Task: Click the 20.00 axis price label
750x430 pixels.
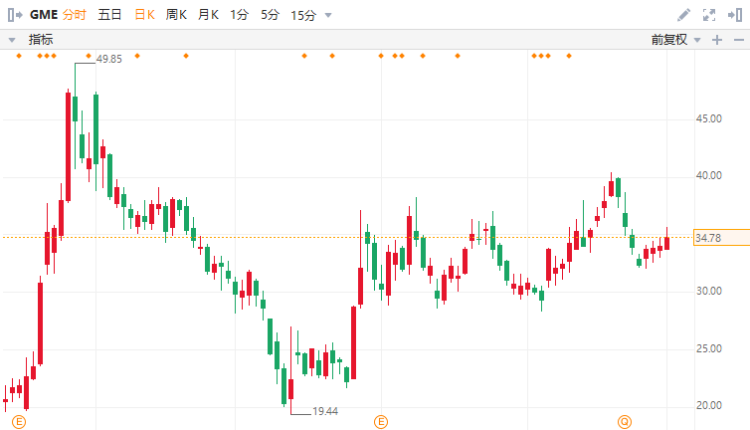Action: click(x=709, y=405)
